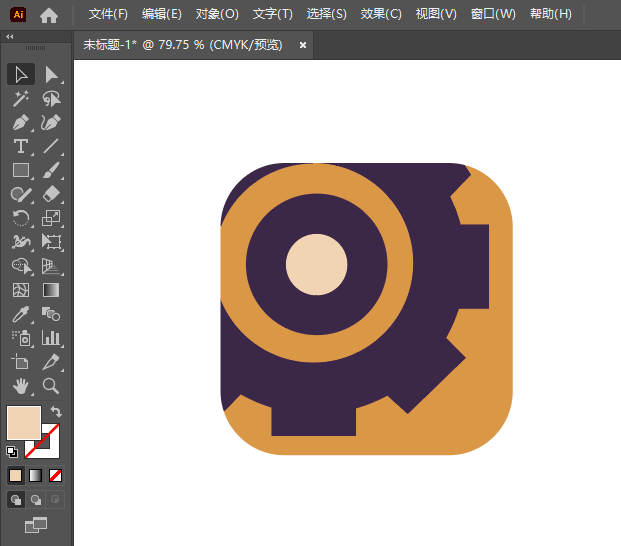Open the 帮助(H) menu
The width and height of the screenshot is (621, 546).
551,14
